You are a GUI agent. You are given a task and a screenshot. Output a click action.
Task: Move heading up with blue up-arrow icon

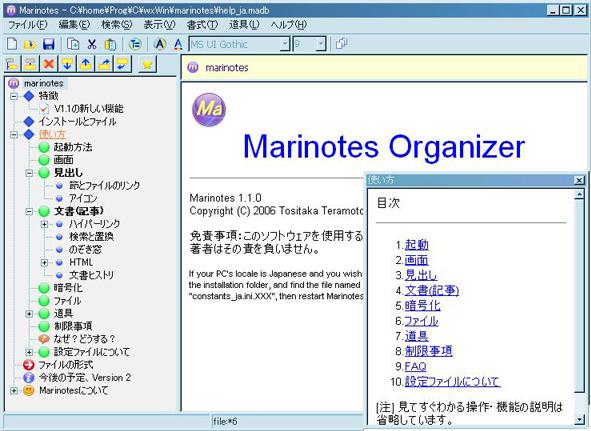point(86,64)
